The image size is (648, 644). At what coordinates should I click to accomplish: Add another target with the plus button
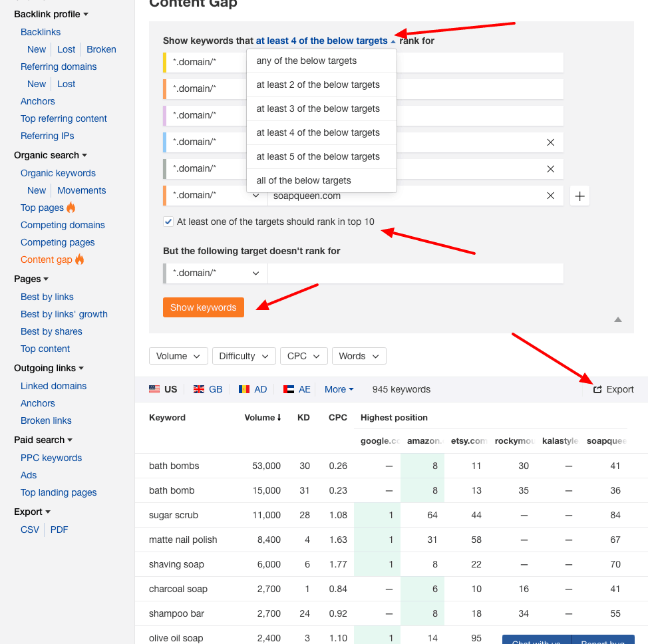point(579,196)
